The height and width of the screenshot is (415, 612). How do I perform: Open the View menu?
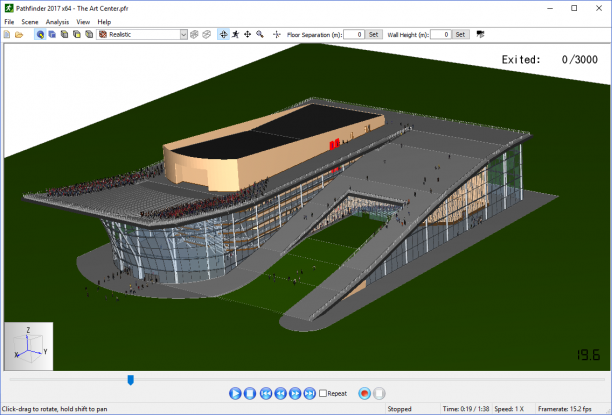tap(83, 22)
